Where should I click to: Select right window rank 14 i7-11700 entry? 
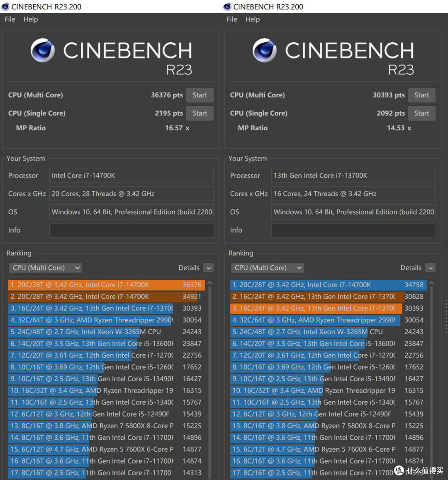click(328, 438)
